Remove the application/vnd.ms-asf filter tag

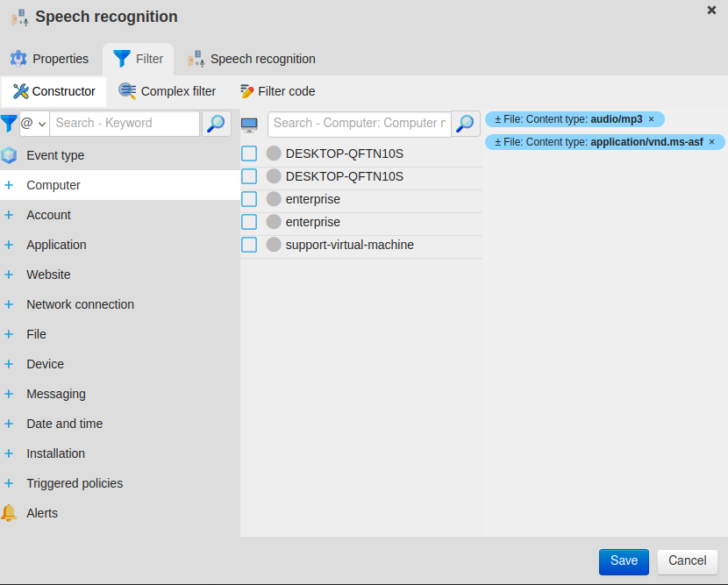pyautogui.click(x=712, y=142)
